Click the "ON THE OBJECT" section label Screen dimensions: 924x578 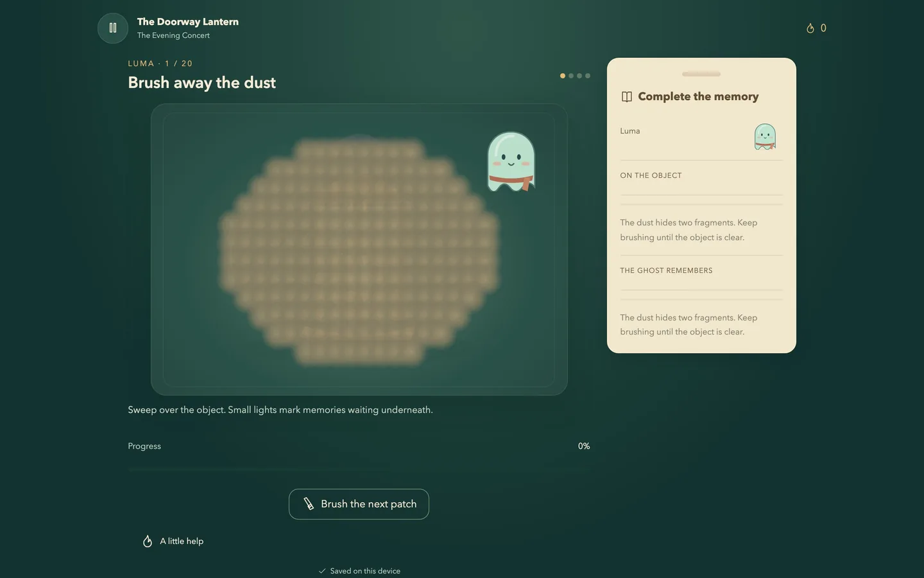(651, 175)
